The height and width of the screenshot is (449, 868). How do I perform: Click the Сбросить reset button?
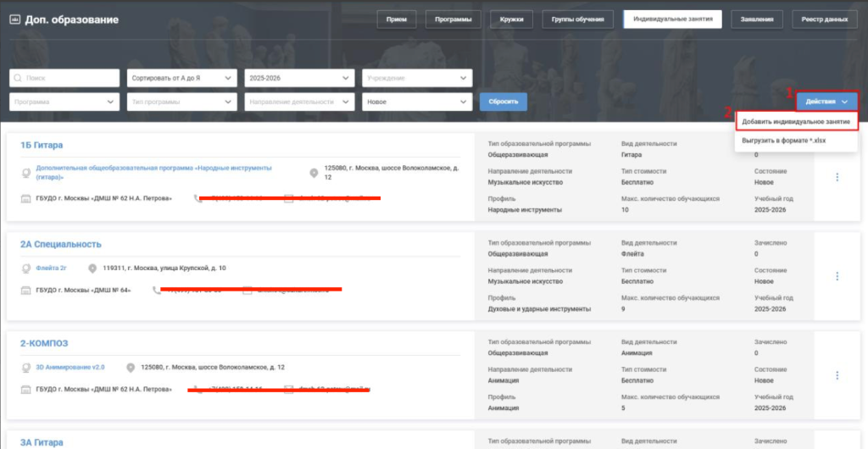point(504,103)
